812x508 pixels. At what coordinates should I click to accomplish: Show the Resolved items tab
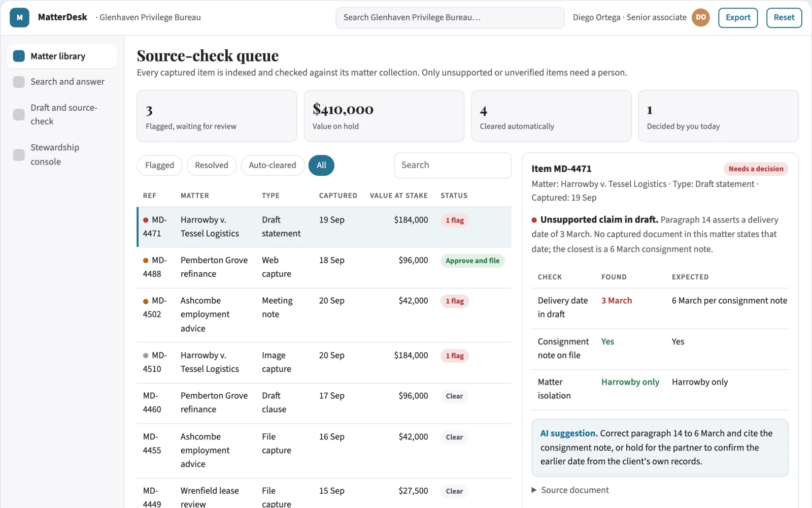(x=212, y=165)
